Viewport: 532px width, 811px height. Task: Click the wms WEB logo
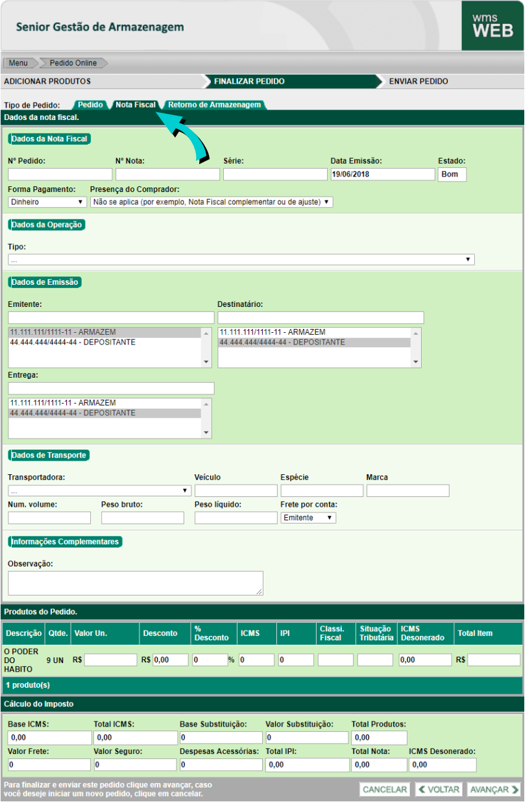click(x=492, y=26)
